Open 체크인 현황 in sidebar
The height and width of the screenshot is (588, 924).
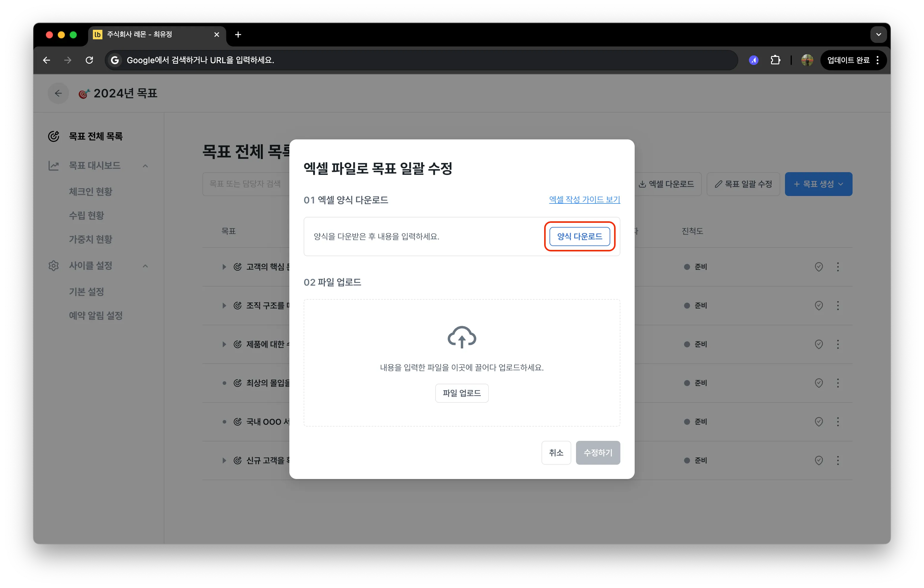coord(90,191)
